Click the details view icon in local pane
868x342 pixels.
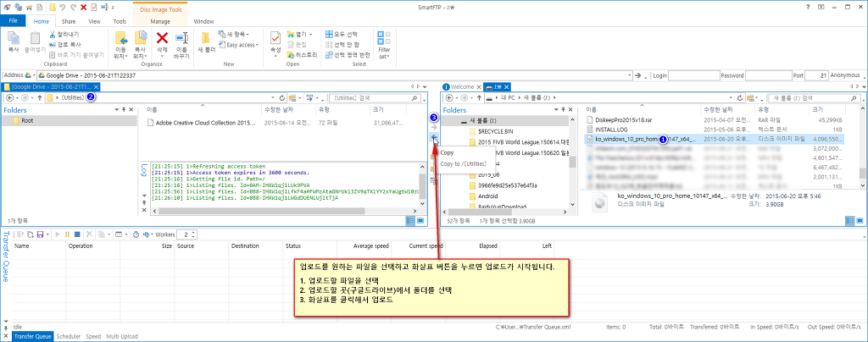(x=849, y=220)
